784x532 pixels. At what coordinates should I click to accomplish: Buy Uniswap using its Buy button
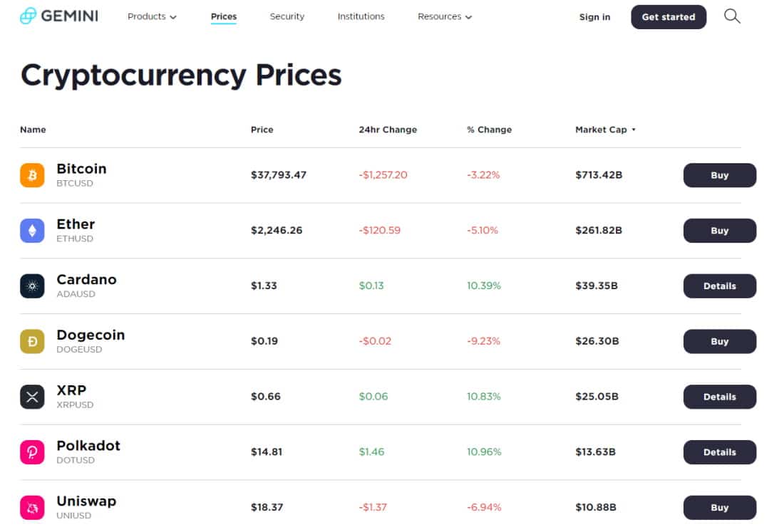coord(720,508)
